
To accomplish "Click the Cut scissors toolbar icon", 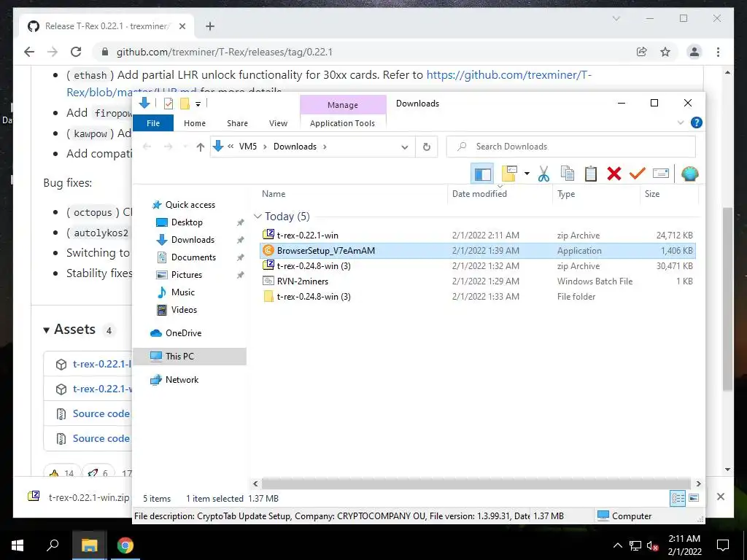I will [543, 174].
